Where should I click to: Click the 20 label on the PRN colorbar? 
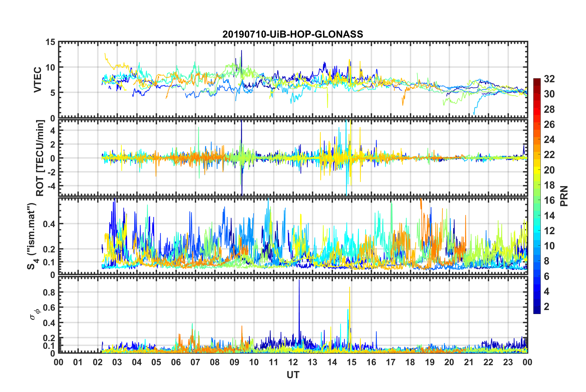tap(549, 170)
